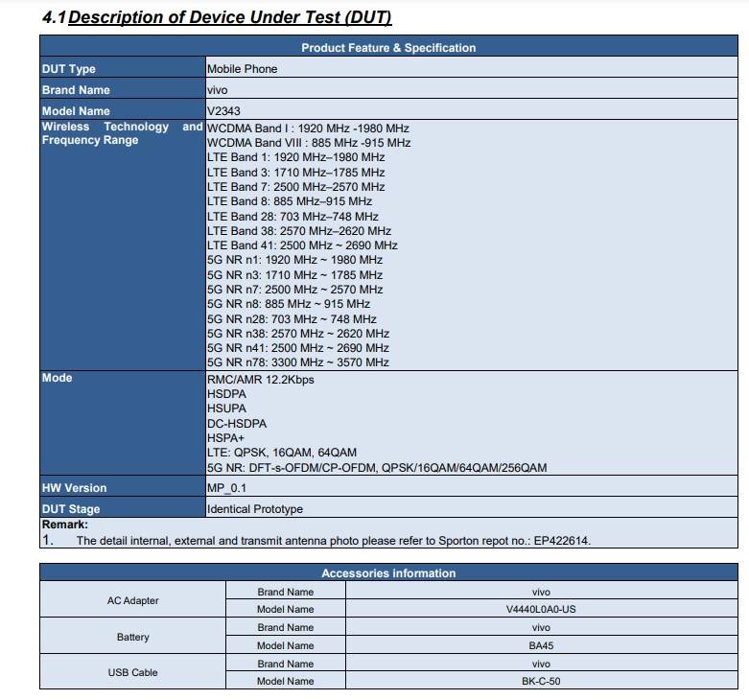Select the "HSPA+" mode entry
This screenshot has width=749, height=700.
click(x=225, y=438)
